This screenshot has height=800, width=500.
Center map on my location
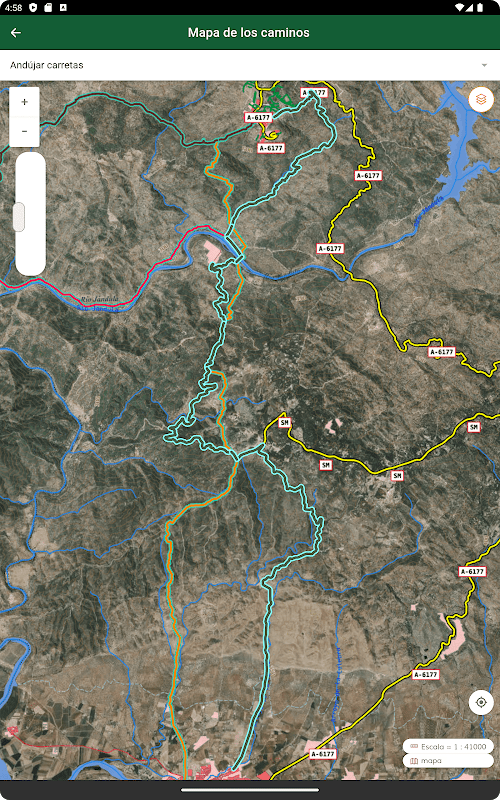(x=481, y=703)
